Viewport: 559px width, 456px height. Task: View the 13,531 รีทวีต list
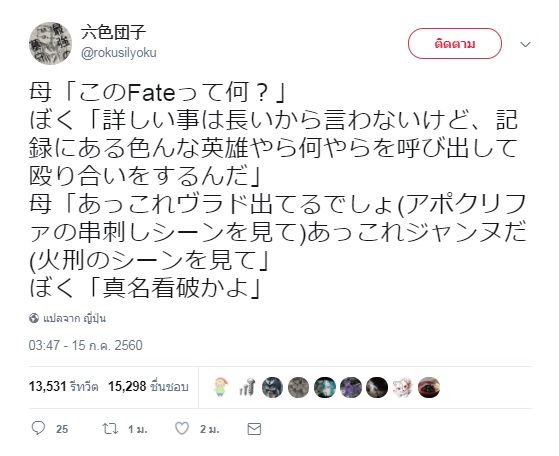63,386
